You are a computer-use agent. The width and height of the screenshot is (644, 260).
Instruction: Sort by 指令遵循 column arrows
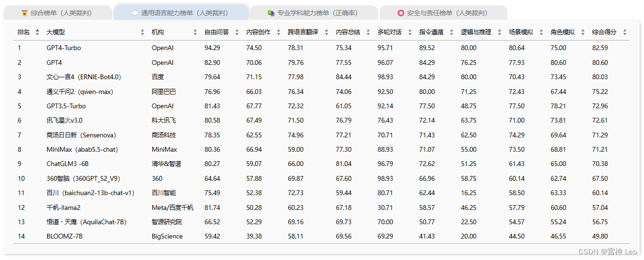pyautogui.click(x=452, y=32)
